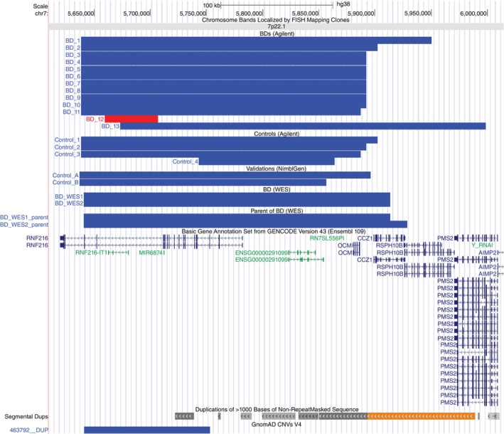Select the RN7SL556P gene label
This screenshot has height=434, width=504.
pyautogui.click(x=326, y=238)
